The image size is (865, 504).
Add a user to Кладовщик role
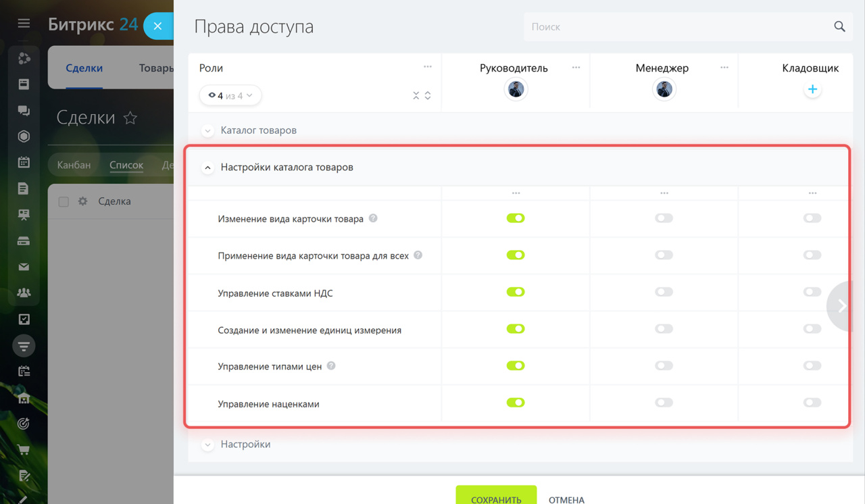812,89
